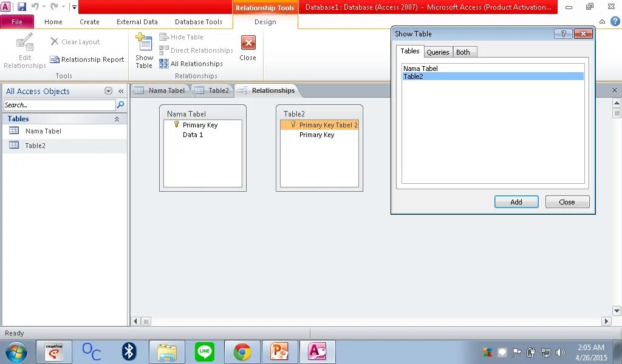Open the File tab
Image resolution: width=622 pixels, height=364 pixels.
click(x=17, y=22)
